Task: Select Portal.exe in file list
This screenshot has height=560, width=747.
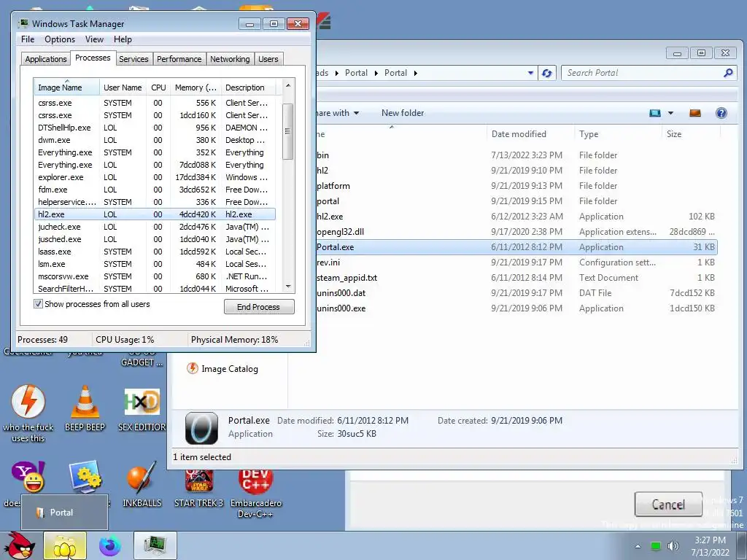Action: tap(516, 247)
